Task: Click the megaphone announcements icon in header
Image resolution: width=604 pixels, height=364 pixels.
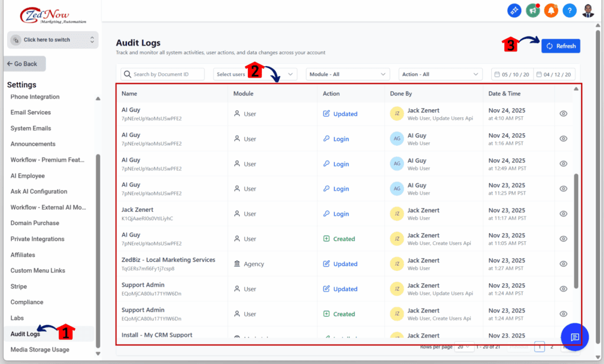Action: (x=533, y=10)
